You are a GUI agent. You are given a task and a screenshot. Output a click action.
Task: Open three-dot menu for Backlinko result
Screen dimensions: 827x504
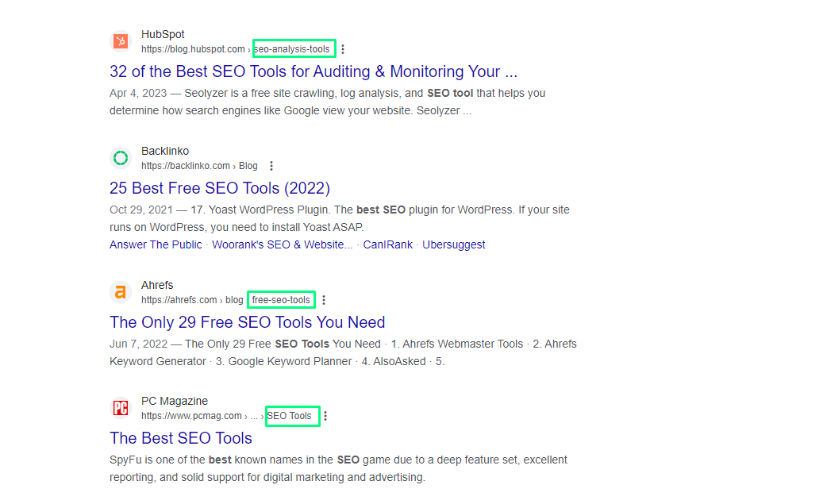pyautogui.click(x=271, y=166)
